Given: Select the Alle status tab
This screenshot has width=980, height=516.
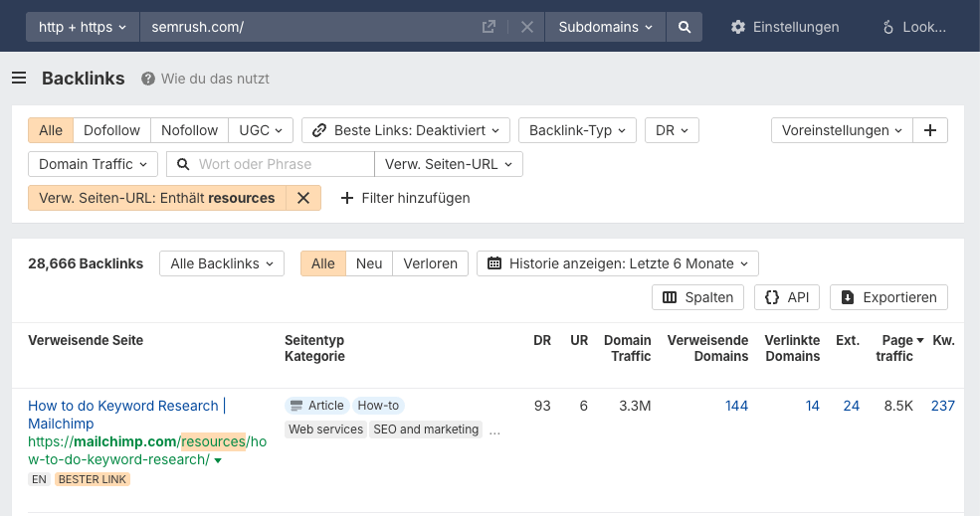Looking at the screenshot, I should tap(323, 263).
